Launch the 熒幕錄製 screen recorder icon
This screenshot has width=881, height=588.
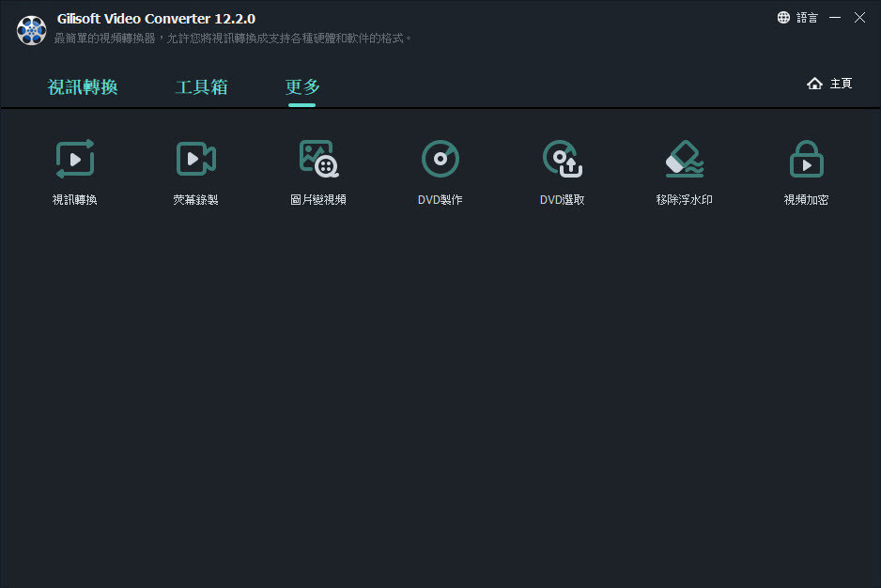coord(196,159)
